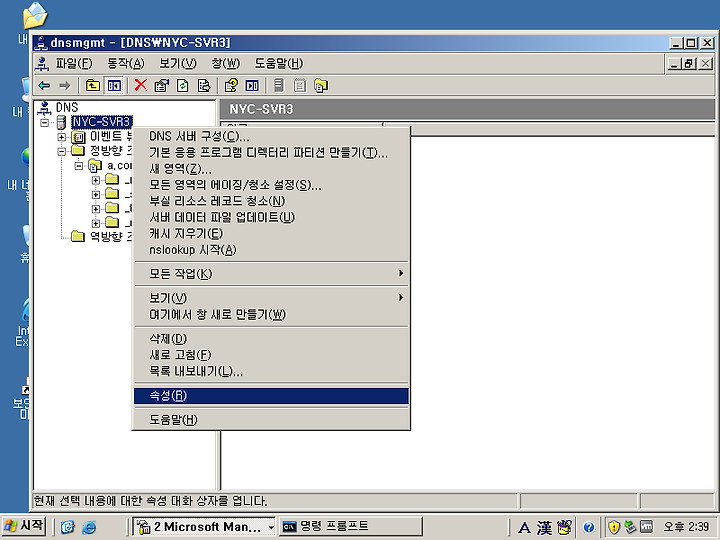This screenshot has width=720, height=540.
Task: Click the show desktop quick launch icon
Action: pos(68,527)
